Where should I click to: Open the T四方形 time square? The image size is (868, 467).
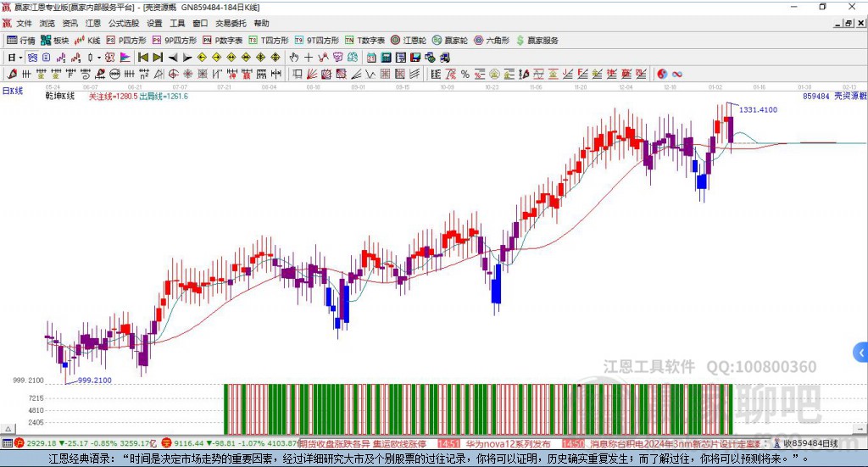(x=269, y=41)
